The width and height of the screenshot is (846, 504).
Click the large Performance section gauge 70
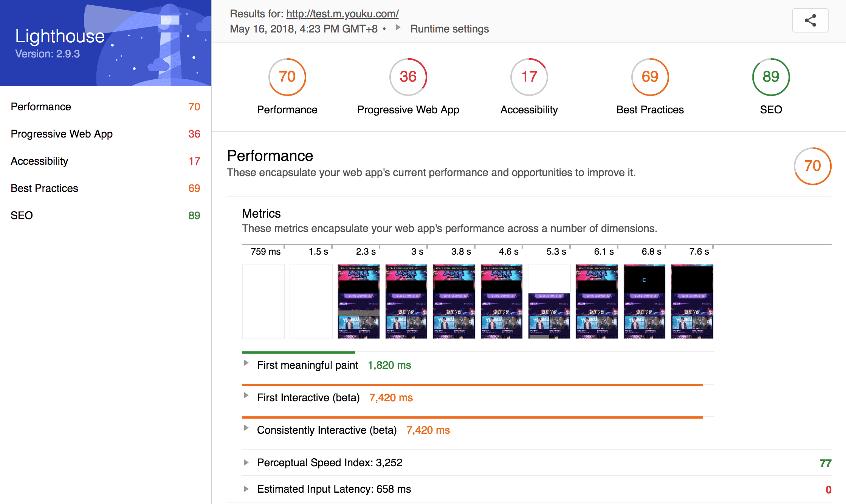[x=812, y=166]
